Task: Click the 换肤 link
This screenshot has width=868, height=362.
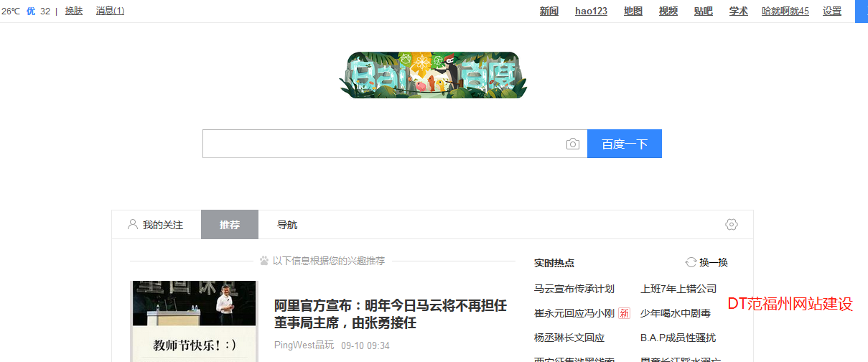Action: (x=74, y=11)
